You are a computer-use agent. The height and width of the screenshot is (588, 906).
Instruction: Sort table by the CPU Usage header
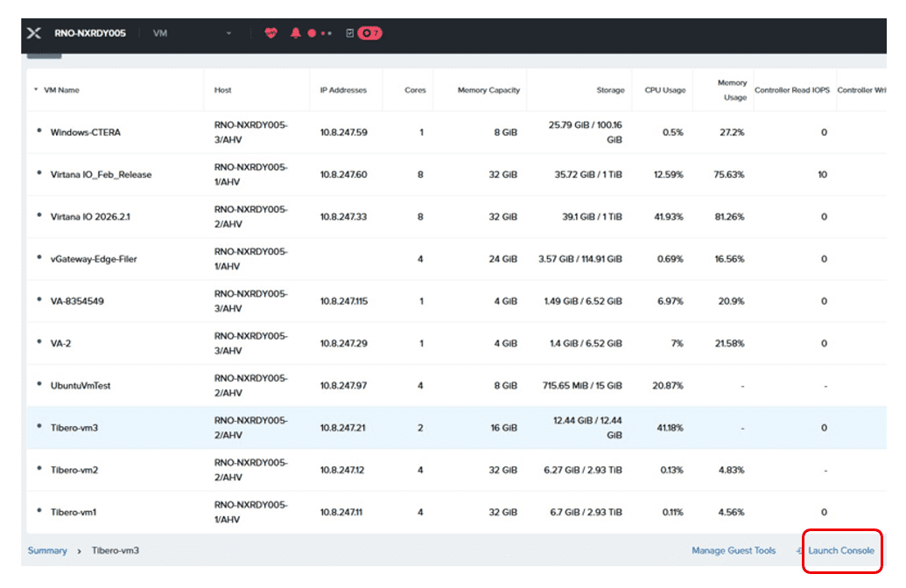(x=665, y=90)
